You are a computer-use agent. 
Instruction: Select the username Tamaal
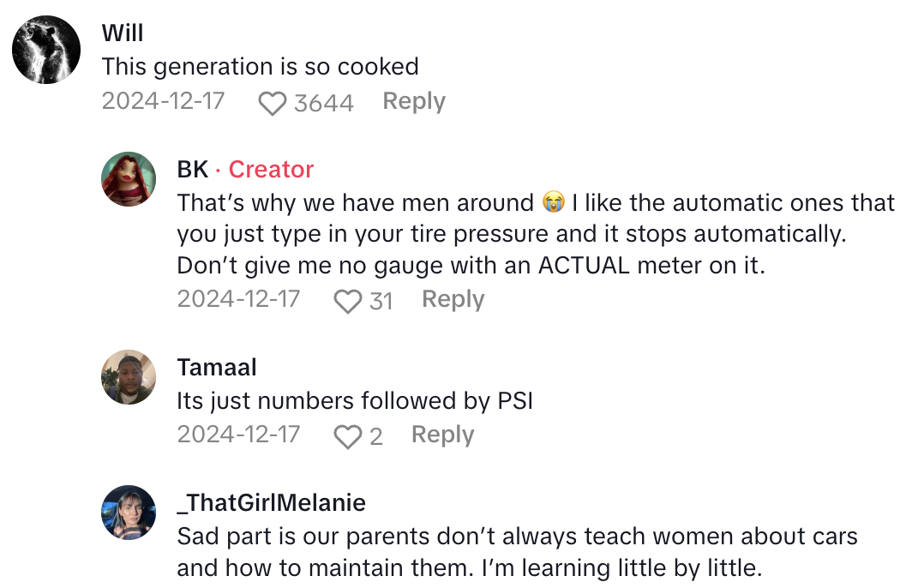(x=217, y=366)
